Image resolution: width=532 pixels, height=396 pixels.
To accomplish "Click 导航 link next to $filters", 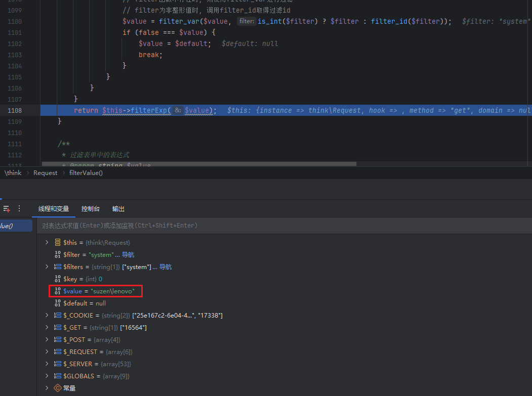I will click(x=165, y=267).
